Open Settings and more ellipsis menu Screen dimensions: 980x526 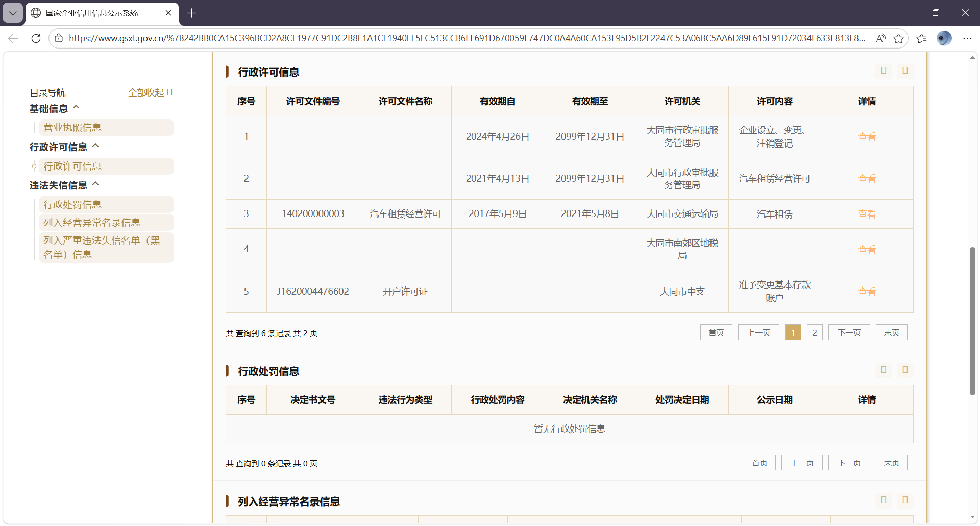(x=967, y=38)
